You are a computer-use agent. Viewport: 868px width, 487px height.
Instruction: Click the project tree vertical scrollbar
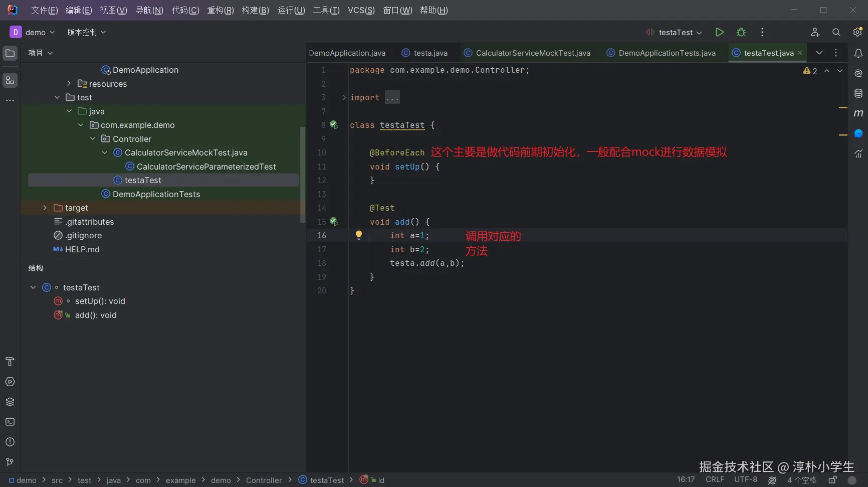tap(302, 175)
